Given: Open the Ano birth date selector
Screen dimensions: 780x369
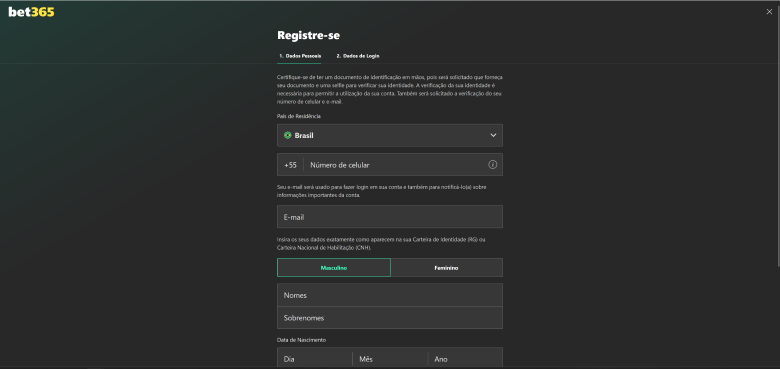Looking at the screenshot, I should click(465, 358).
